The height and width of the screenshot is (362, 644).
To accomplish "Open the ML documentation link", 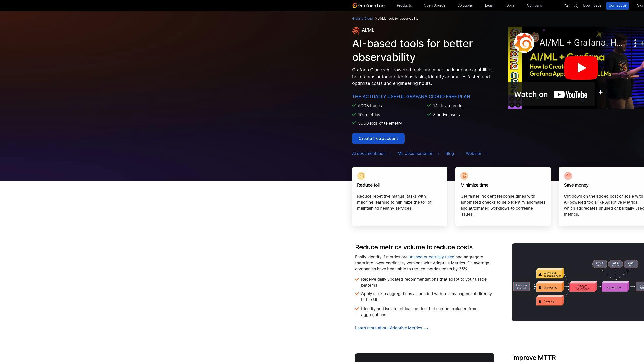I will (418, 153).
